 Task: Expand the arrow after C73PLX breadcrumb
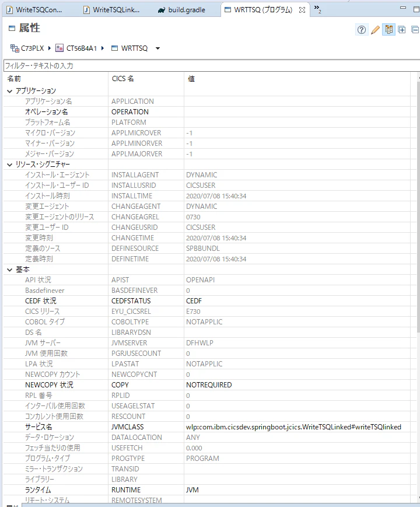[x=50, y=48]
